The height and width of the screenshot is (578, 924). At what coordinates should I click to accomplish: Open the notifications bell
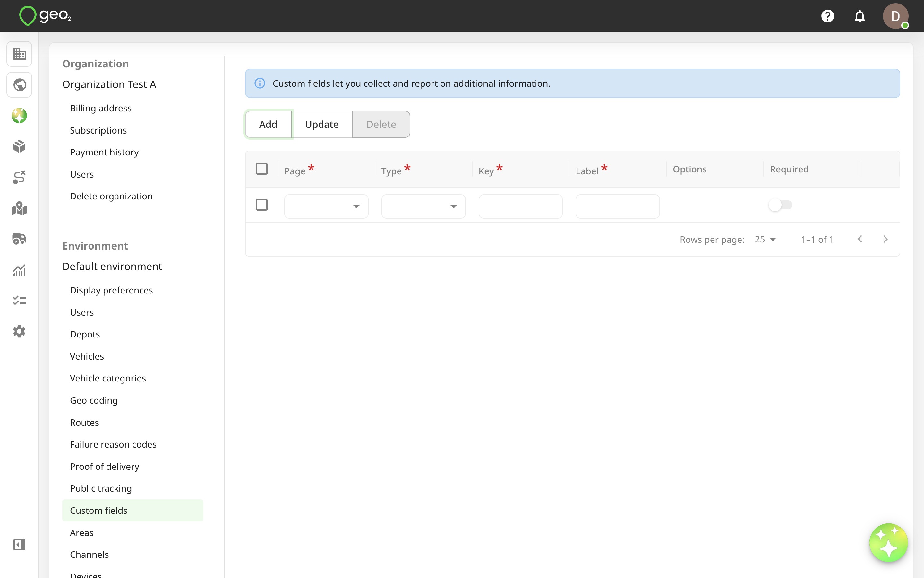(860, 16)
